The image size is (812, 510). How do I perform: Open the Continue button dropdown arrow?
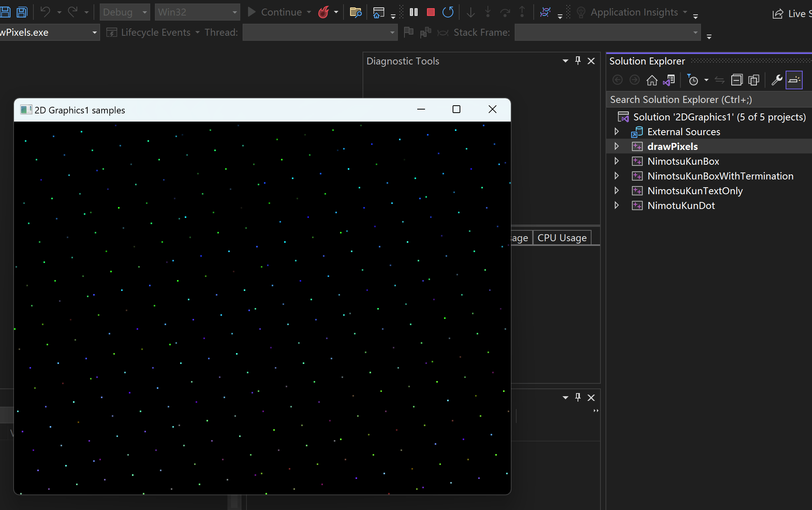pyautogui.click(x=309, y=12)
